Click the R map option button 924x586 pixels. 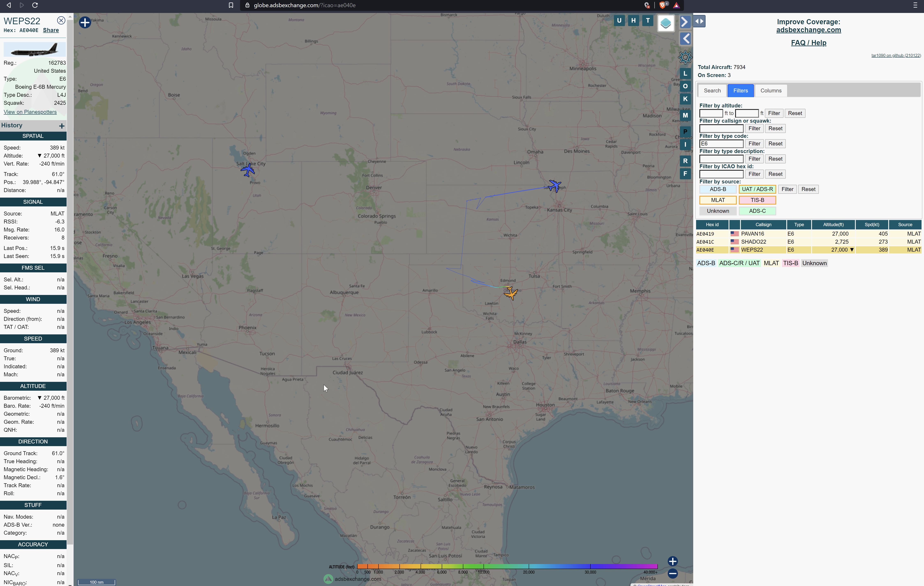click(685, 161)
